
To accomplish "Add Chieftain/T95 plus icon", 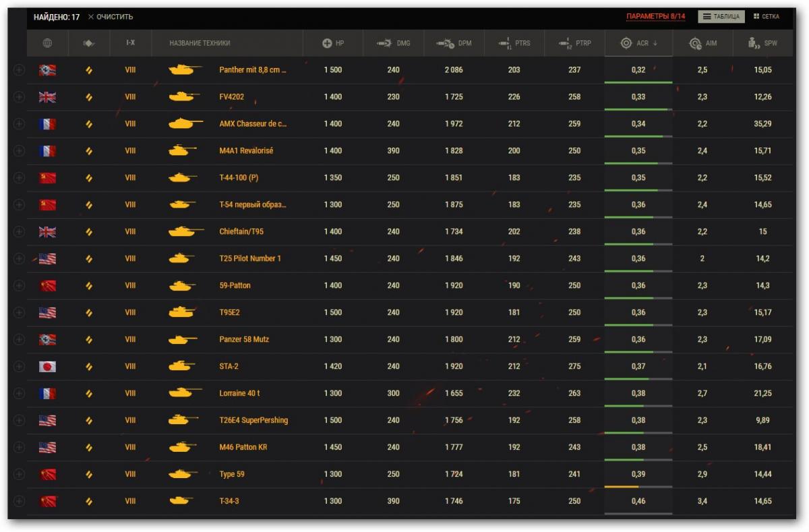I will (x=19, y=232).
